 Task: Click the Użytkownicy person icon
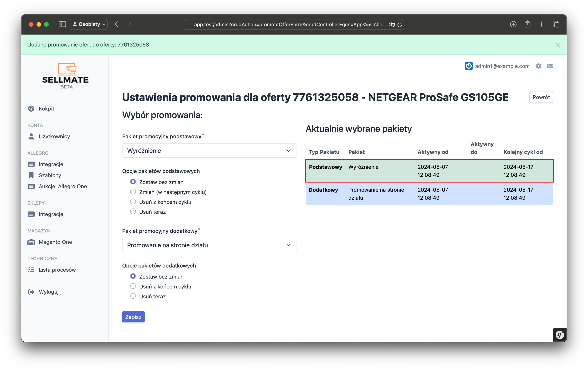(x=31, y=136)
